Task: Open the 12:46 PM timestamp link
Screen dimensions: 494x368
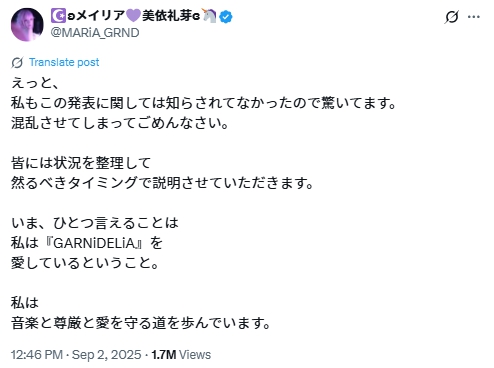Action: (37, 355)
